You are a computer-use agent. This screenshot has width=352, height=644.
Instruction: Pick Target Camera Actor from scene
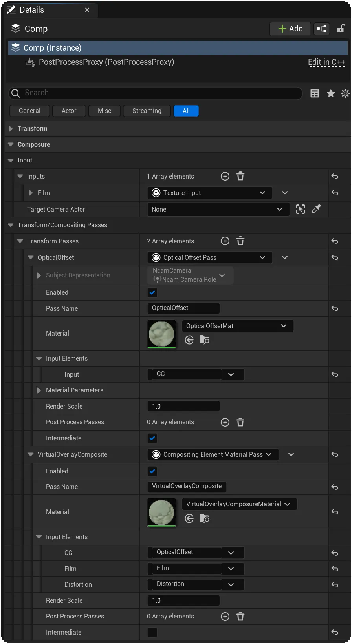(x=301, y=209)
